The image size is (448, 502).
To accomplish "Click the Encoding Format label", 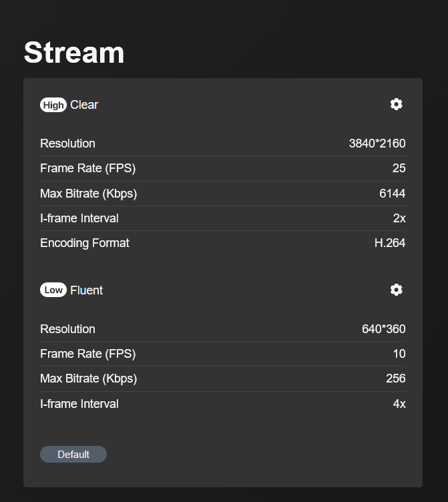I will (85, 243).
